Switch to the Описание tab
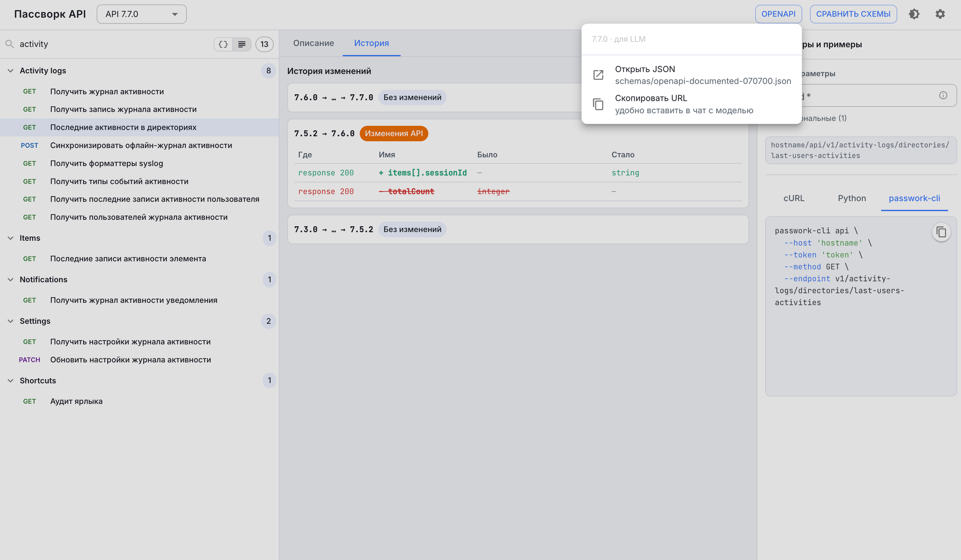This screenshot has height=560, width=961. pyautogui.click(x=313, y=43)
